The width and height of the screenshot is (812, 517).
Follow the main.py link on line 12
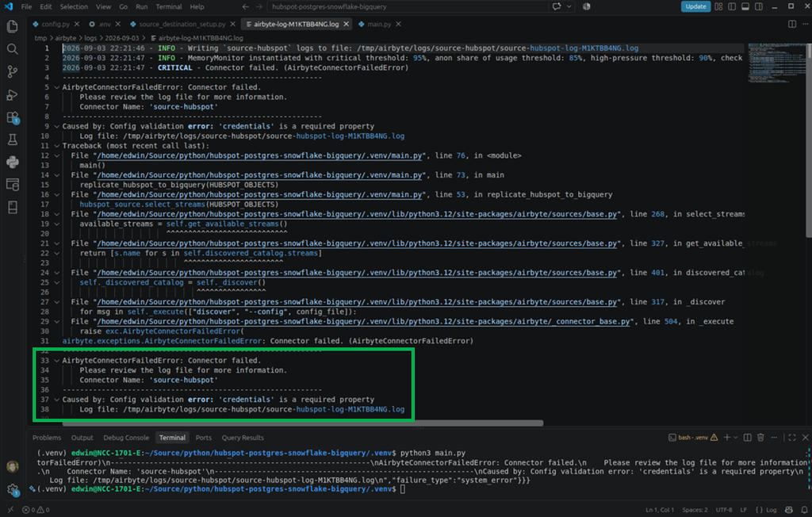(x=260, y=155)
